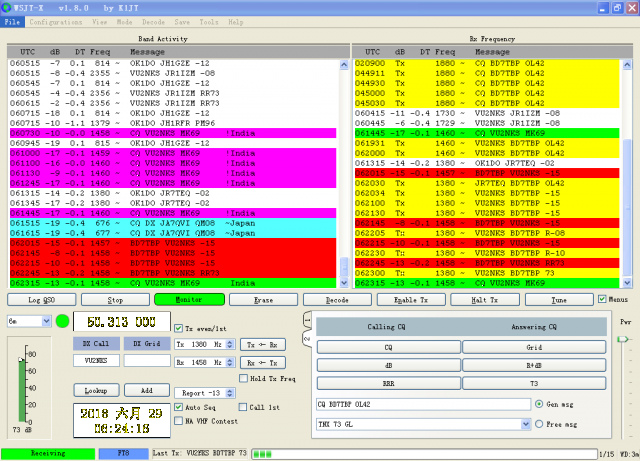Switch to message tab 1

point(307,321)
